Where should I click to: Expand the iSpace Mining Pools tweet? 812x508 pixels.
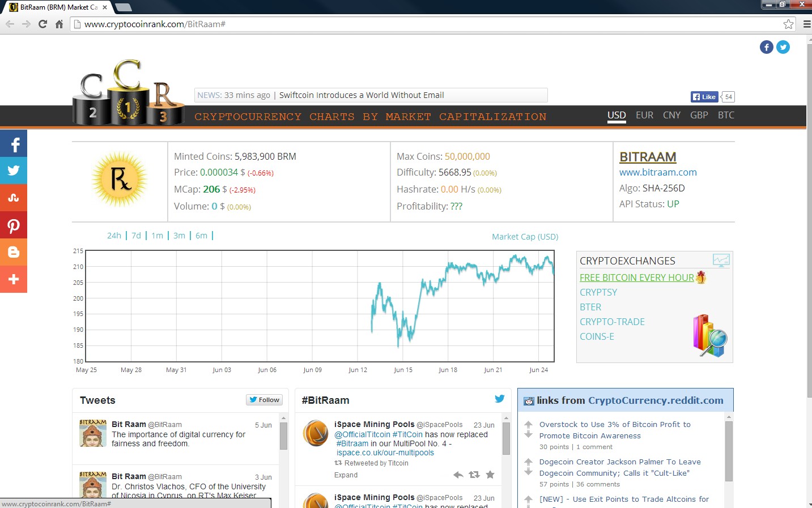(x=346, y=475)
